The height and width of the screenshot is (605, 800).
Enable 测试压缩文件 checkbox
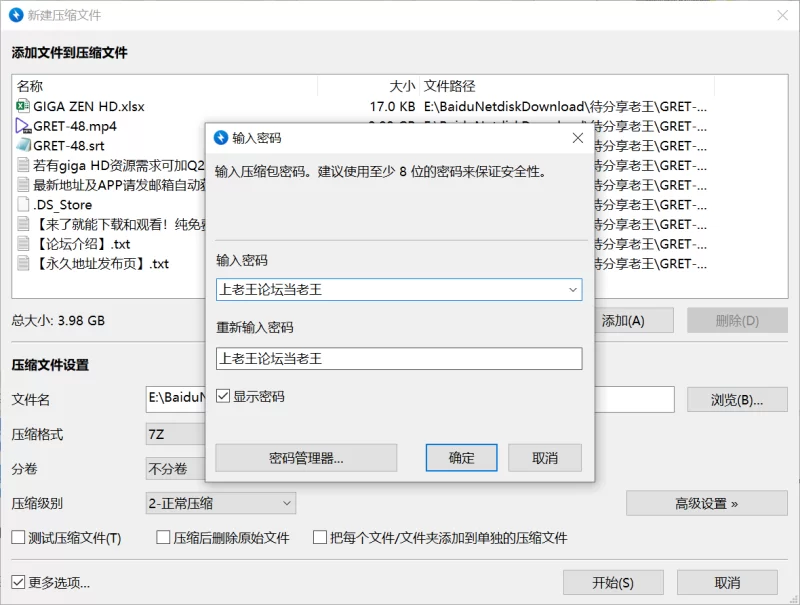click(18, 538)
